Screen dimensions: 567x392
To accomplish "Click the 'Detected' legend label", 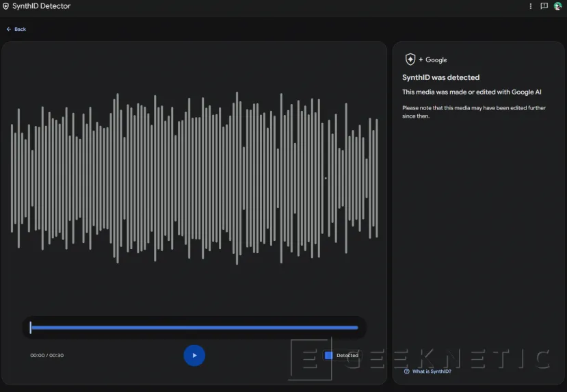I will (x=347, y=356).
